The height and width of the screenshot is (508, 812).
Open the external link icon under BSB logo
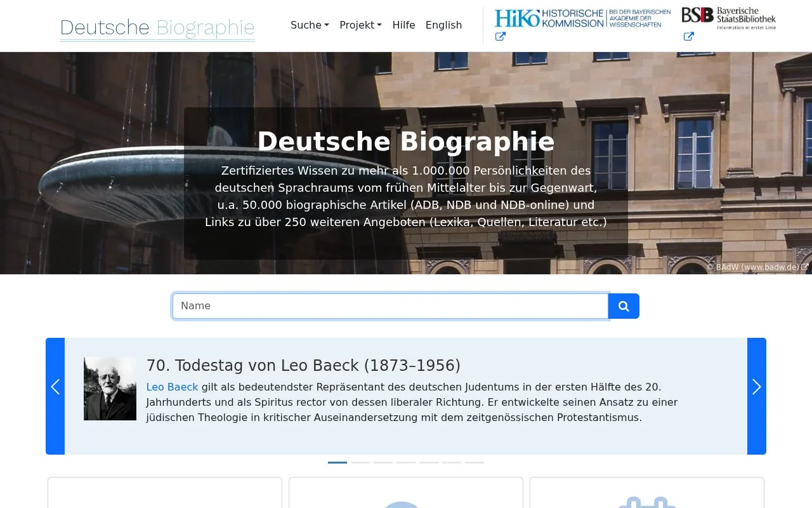tap(688, 36)
